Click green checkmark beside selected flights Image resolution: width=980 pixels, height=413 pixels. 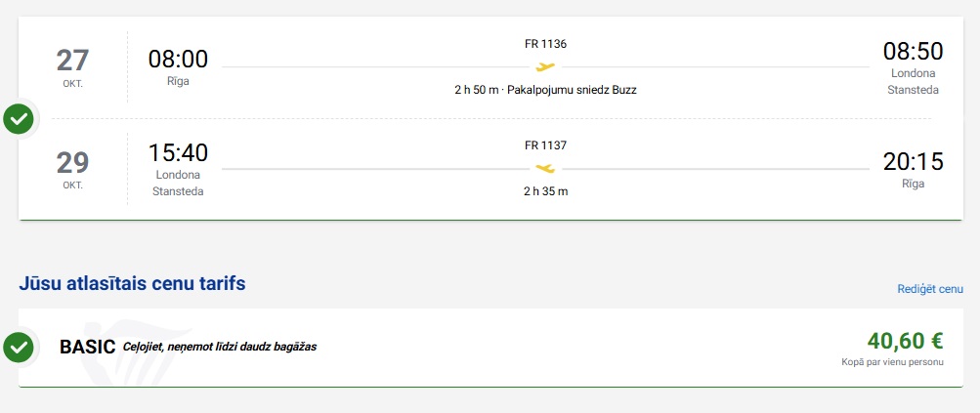pos(19,119)
